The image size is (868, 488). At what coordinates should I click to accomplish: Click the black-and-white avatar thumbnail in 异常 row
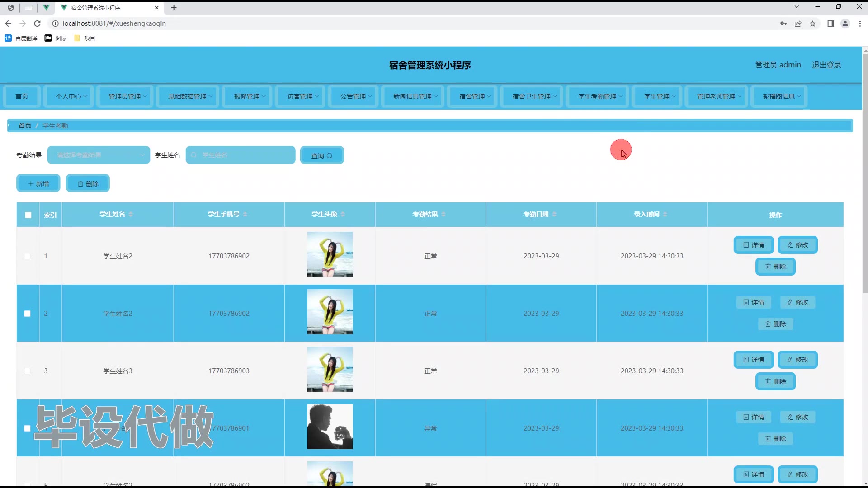coord(330,427)
